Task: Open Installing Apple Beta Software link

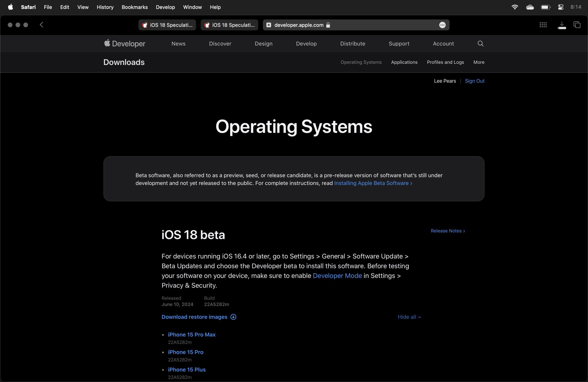Action: (x=373, y=183)
